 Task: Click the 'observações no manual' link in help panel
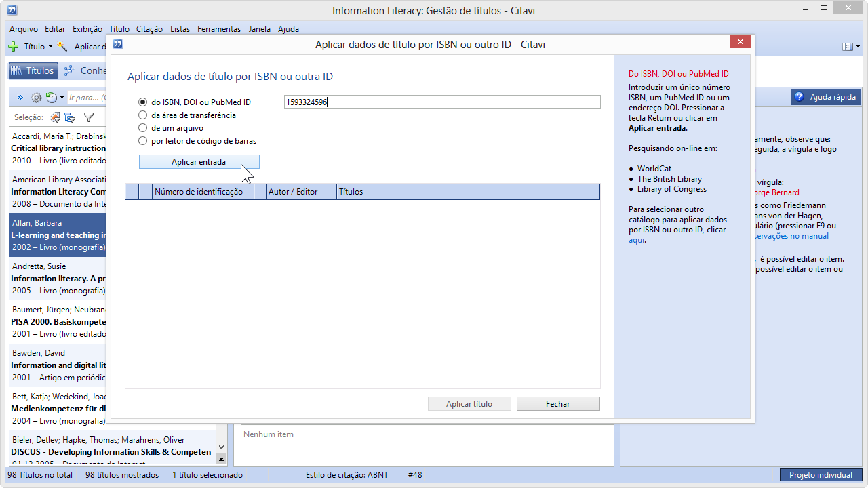click(x=791, y=236)
